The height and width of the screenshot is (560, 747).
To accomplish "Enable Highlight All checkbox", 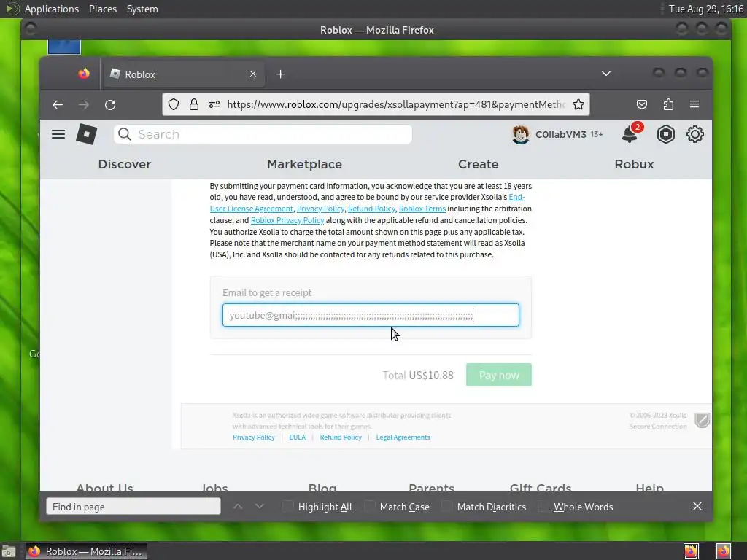I will point(287,506).
